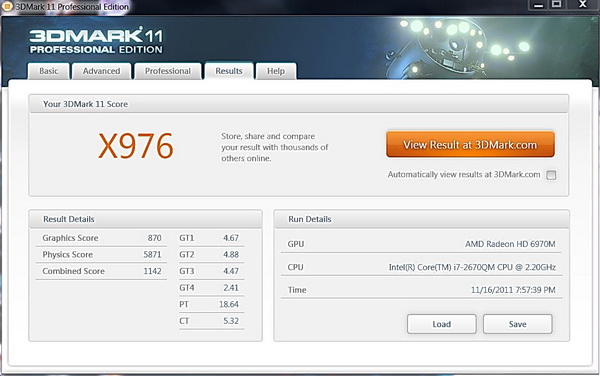The height and width of the screenshot is (376, 600).
Task: Enable Automatically view results at 3DMark.com checkbox
Action: pyautogui.click(x=551, y=175)
